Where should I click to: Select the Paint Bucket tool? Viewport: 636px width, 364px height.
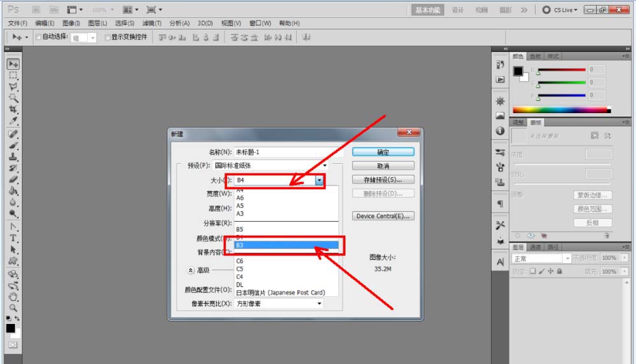pos(13,191)
